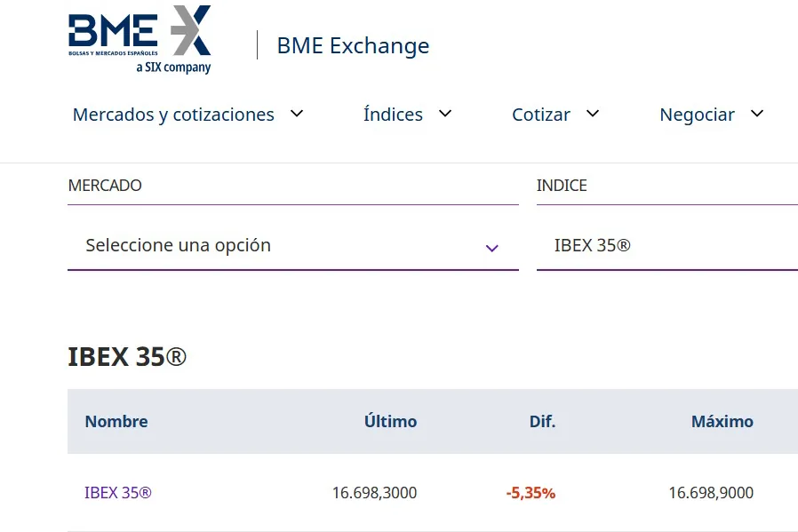This screenshot has width=798, height=532.
Task: Expand the Cotizar dropdown chevron
Action: click(593, 114)
